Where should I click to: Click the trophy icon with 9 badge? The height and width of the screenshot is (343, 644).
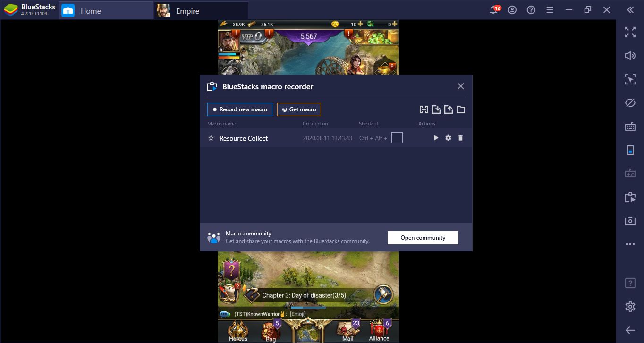(x=385, y=69)
